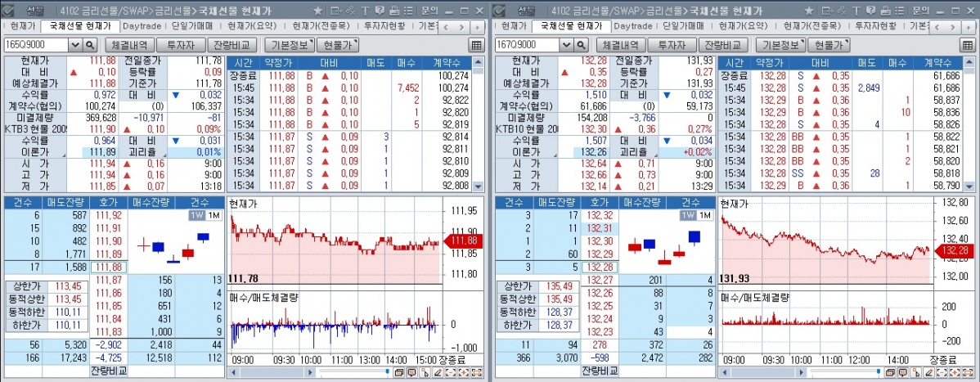Toggle right chart's speech bubble tooltip icon
This screenshot has width=980, height=382.
pyautogui.click(x=903, y=373)
